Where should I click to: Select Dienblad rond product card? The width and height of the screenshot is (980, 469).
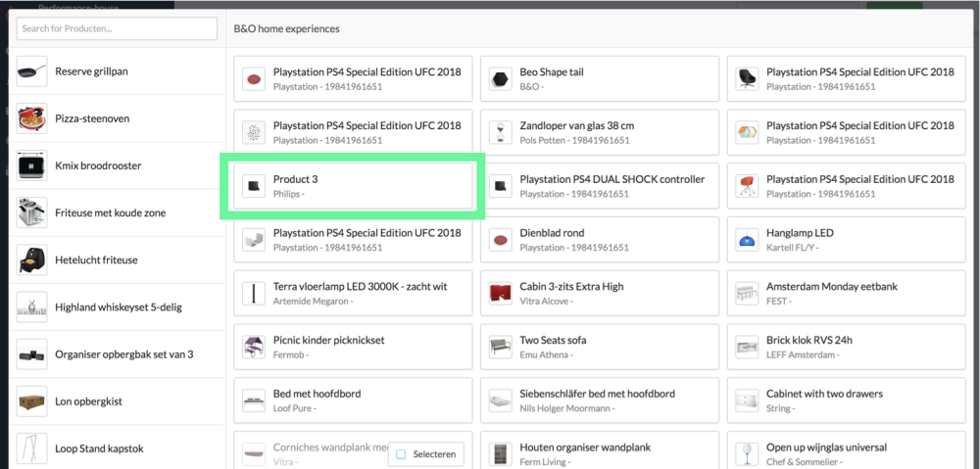(600, 240)
